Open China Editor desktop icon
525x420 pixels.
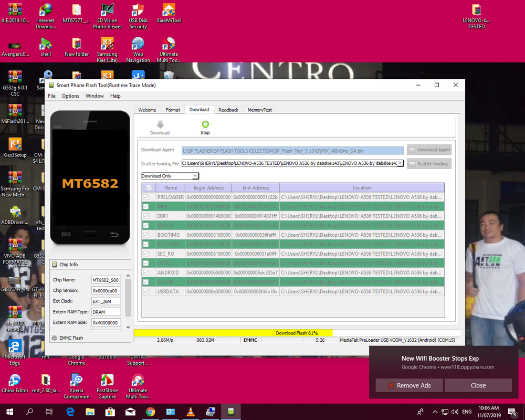15,383
